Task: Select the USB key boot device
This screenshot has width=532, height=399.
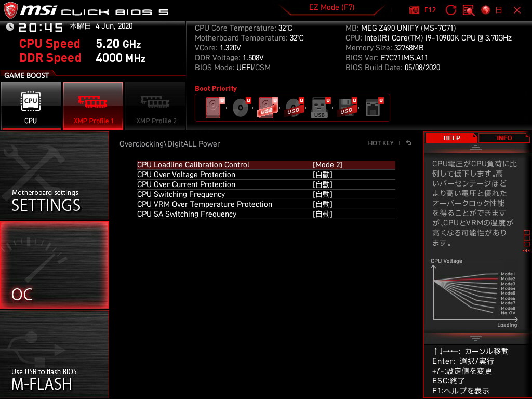Action: point(321,108)
